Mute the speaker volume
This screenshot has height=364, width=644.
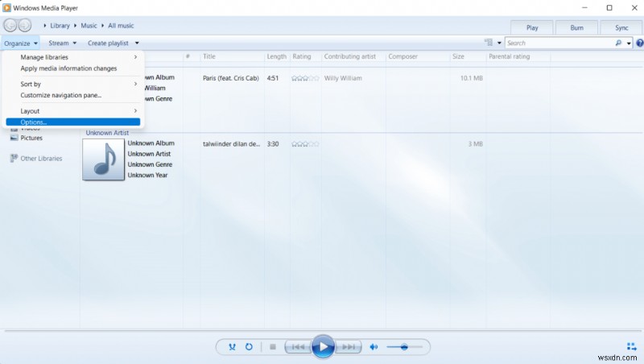point(374,347)
